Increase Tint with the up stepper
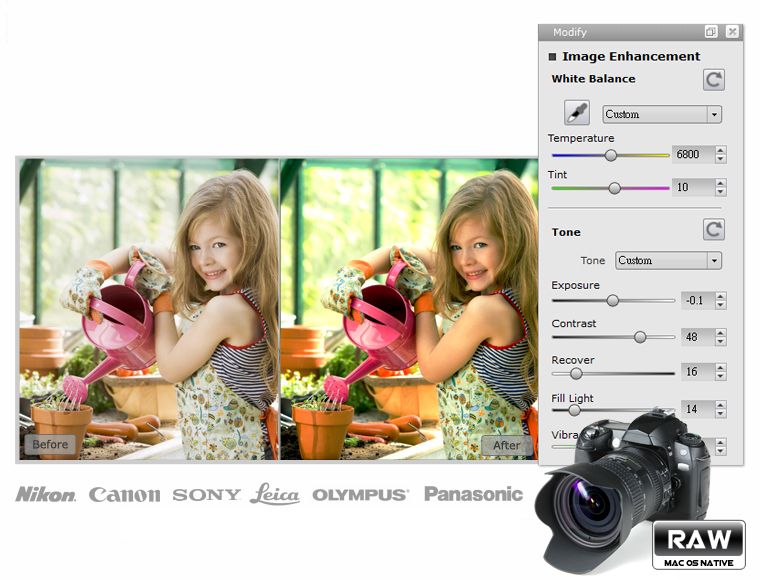This screenshot has height=580, width=760. tap(721, 183)
